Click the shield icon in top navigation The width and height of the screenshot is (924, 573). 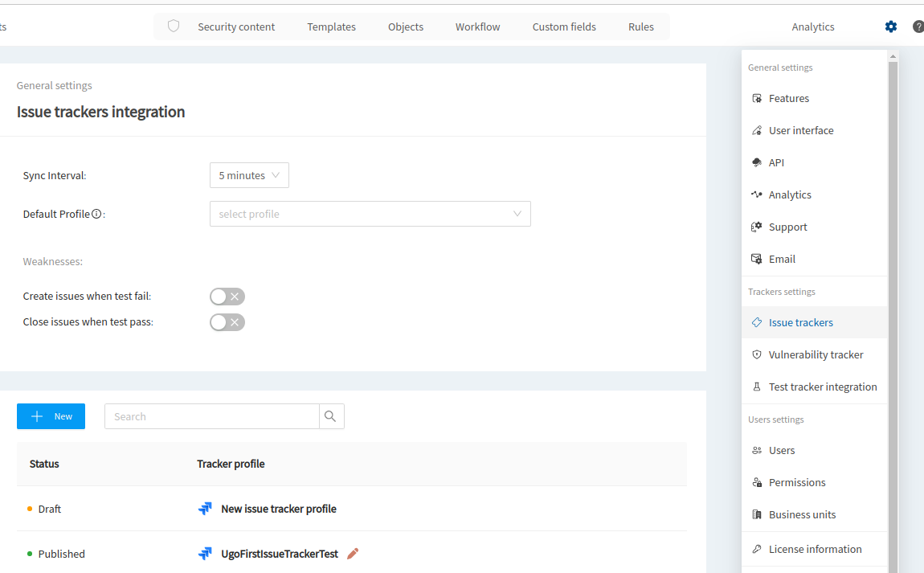click(174, 26)
